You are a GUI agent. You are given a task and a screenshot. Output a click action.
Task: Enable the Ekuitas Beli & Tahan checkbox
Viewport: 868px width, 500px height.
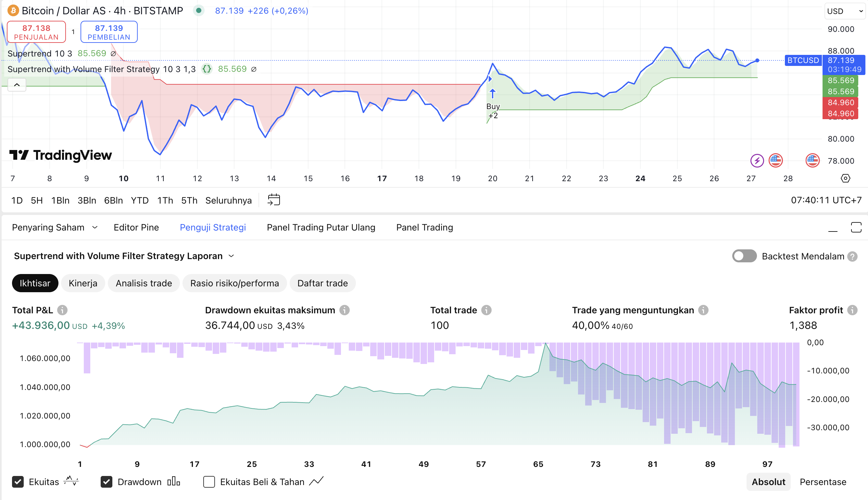(x=209, y=482)
